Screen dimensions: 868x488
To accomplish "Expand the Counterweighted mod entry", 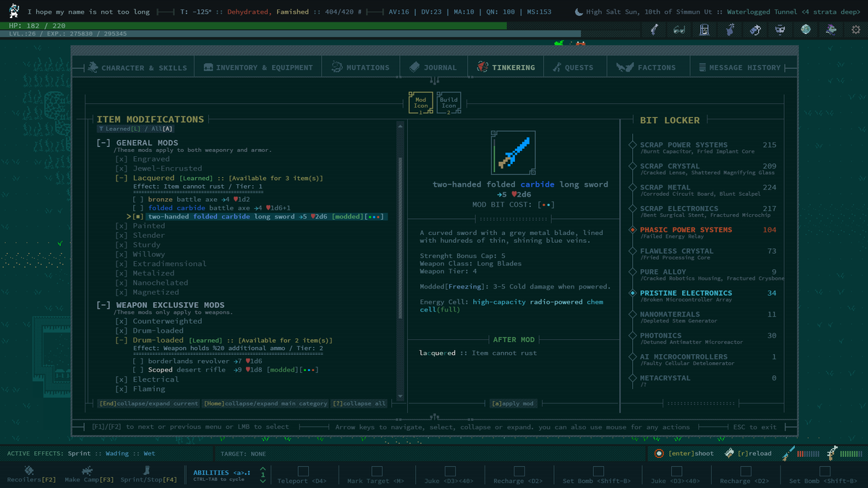I will pyautogui.click(x=121, y=321).
